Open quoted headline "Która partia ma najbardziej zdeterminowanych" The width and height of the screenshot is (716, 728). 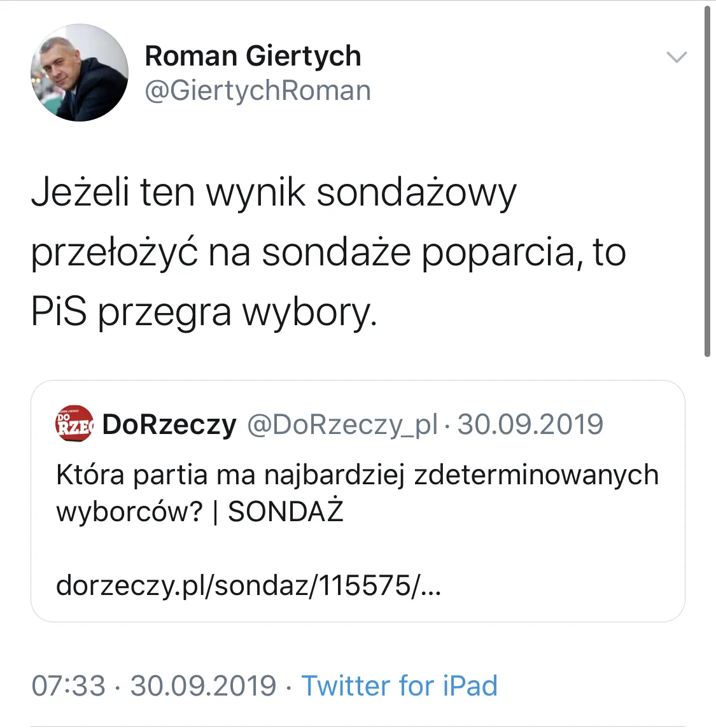click(357, 475)
